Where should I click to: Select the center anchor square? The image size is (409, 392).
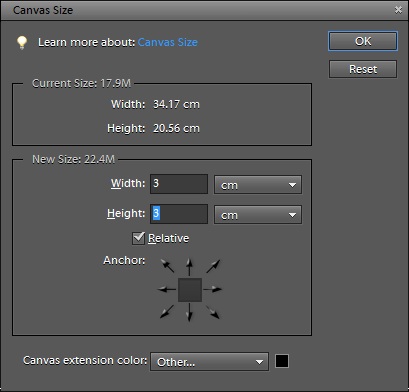click(x=190, y=290)
